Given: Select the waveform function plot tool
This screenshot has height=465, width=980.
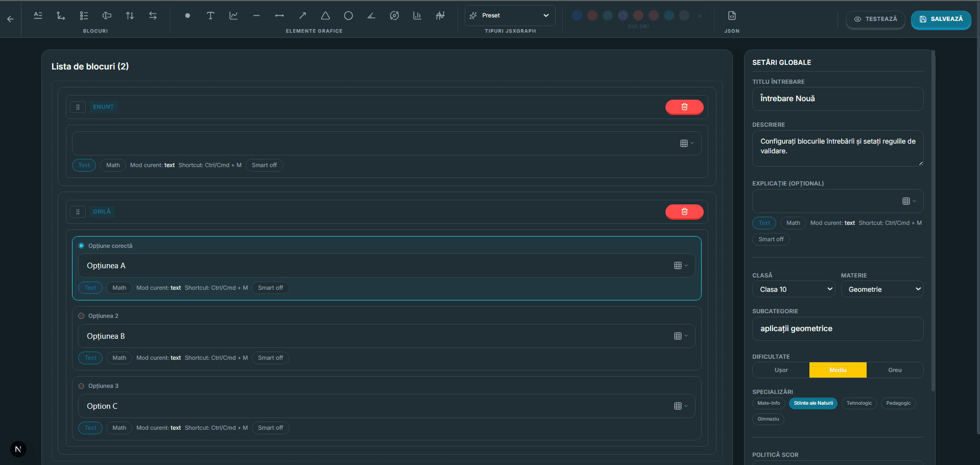Looking at the screenshot, I should pos(440,16).
